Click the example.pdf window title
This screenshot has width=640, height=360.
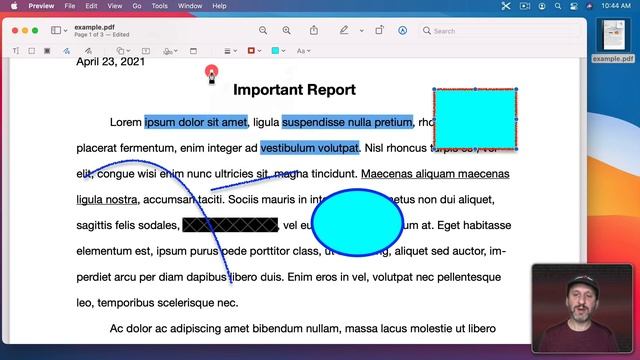click(x=94, y=27)
